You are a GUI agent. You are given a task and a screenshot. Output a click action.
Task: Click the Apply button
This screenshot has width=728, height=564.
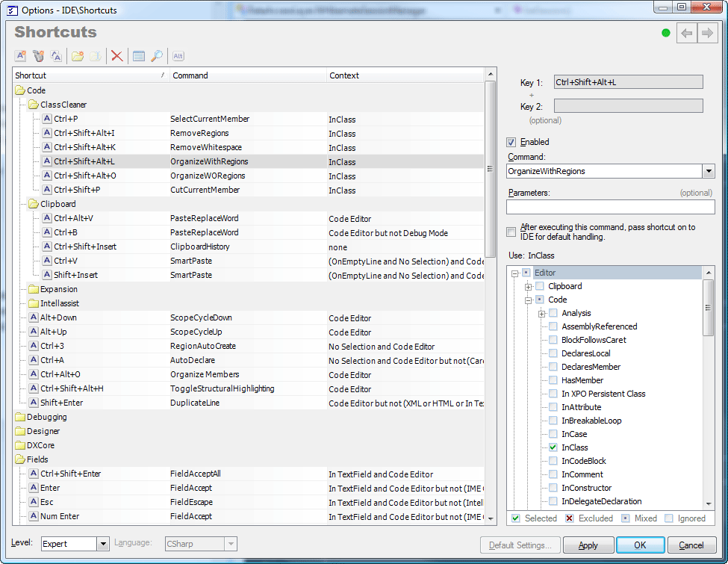click(588, 545)
